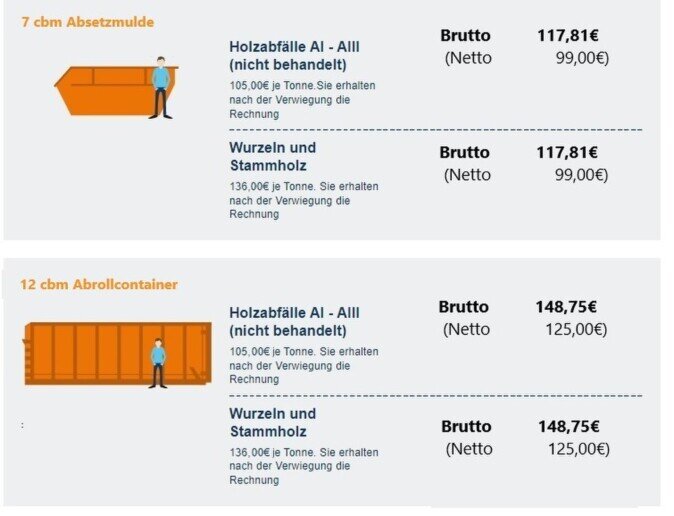674x516 pixels.
Task: Open the 7 cbm Absetzmulde heading
Action: tap(88, 22)
